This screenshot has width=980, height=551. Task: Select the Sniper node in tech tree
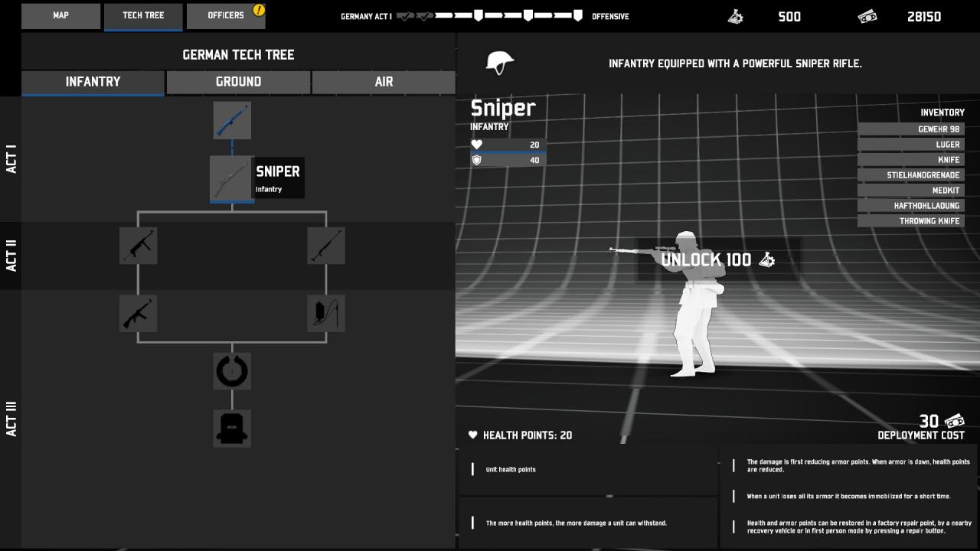point(232,179)
